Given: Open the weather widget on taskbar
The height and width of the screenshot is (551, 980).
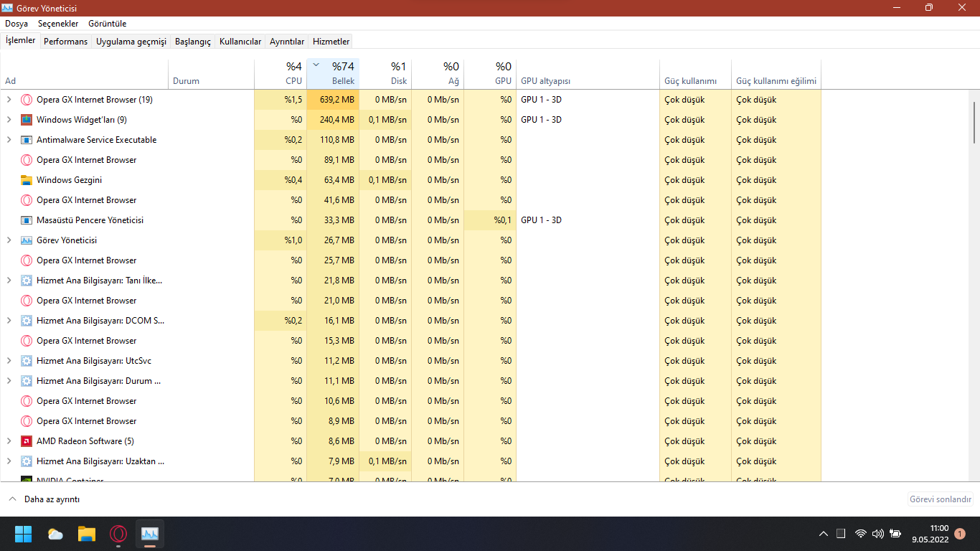Looking at the screenshot, I should point(55,534).
